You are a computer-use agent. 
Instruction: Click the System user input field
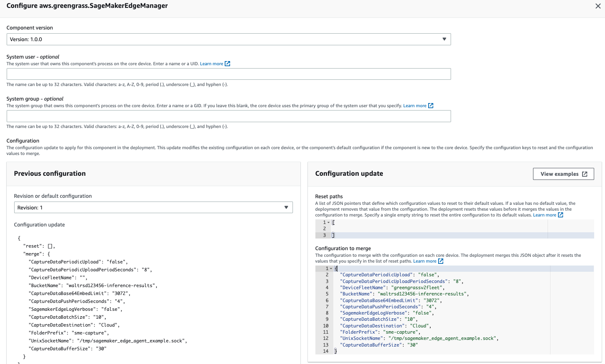(x=228, y=74)
